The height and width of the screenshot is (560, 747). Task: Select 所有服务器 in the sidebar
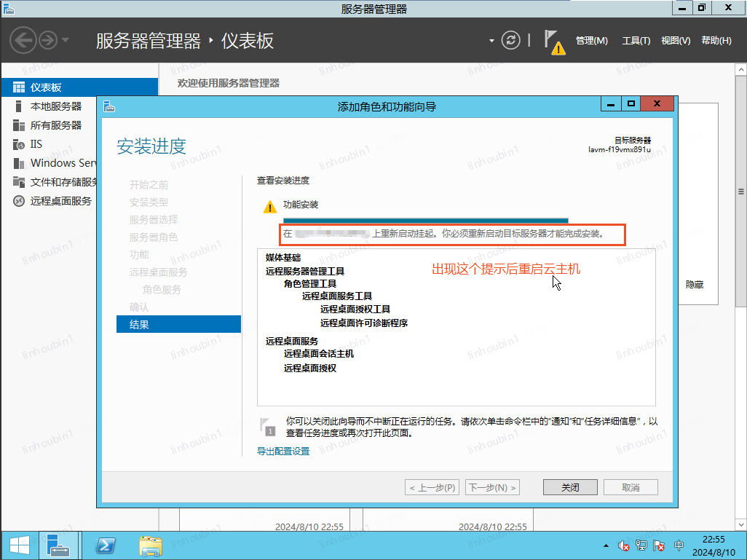point(56,125)
